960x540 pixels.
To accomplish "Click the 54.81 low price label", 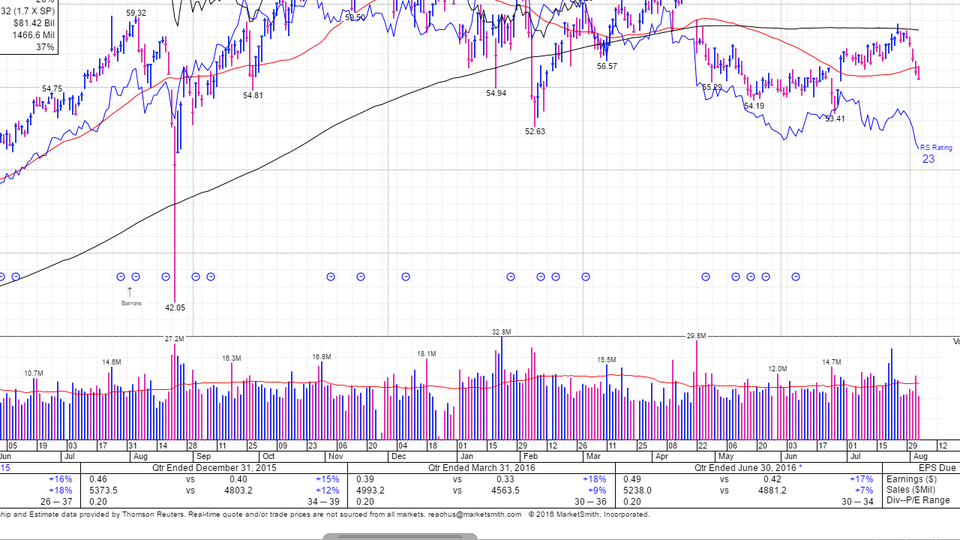I will point(253,96).
